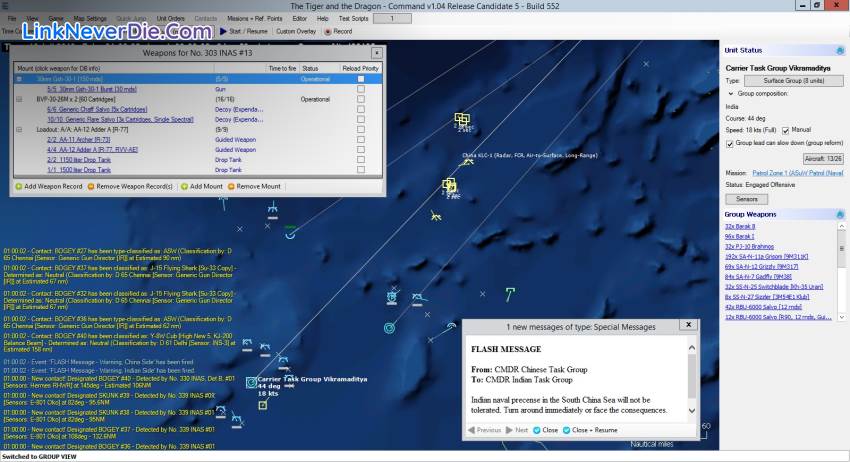
Task: Open DB info for 1150 liter Drop Tank
Action: pyautogui.click(x=79, y=160)
